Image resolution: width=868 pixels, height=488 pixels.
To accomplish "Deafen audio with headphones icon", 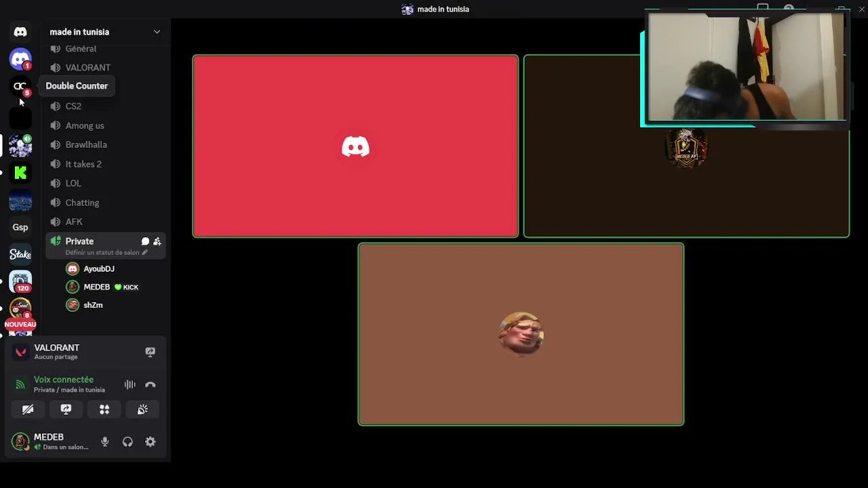I will 127,442.
